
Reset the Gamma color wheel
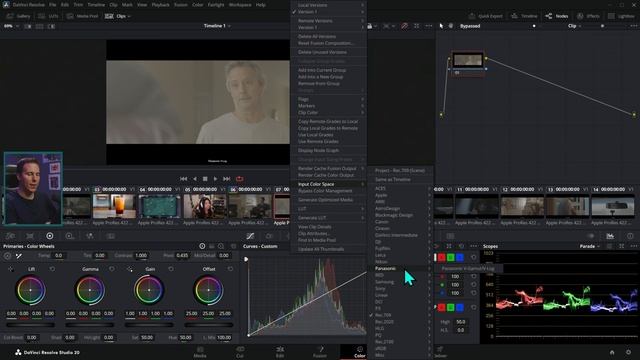click(112, 269)
